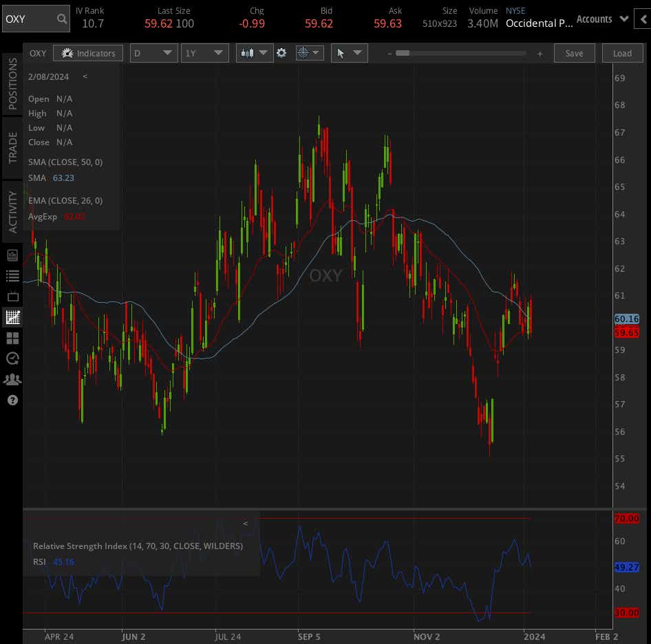Select the chart settings gear

click(282, 52)
